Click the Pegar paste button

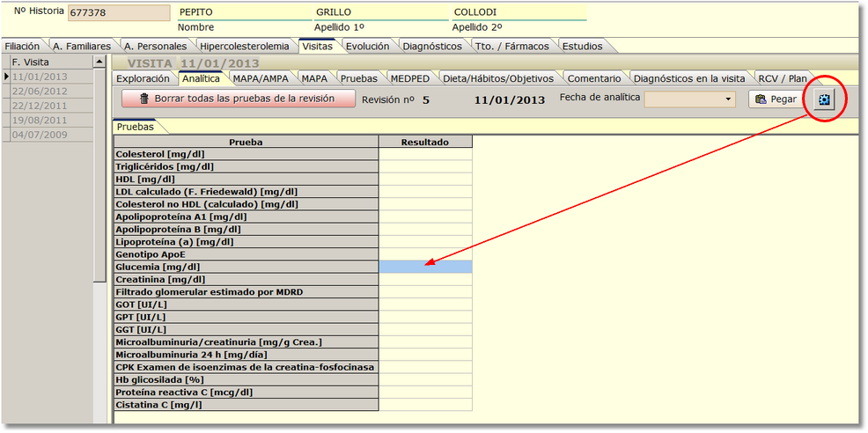click(777, 99)
